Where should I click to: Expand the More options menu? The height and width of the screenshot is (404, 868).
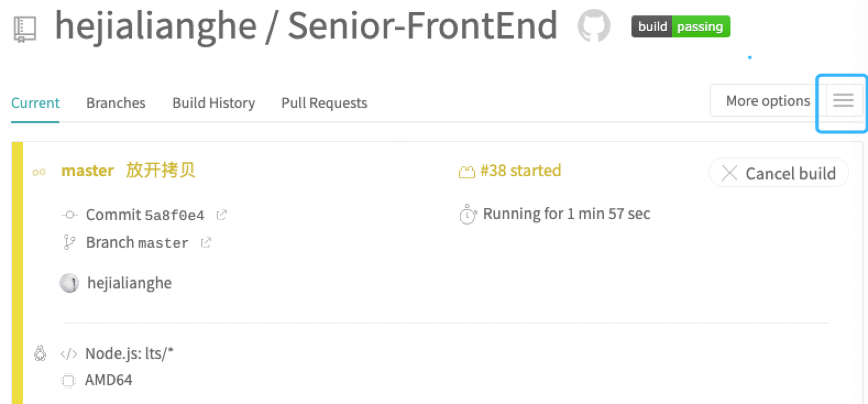coord(767,101)
